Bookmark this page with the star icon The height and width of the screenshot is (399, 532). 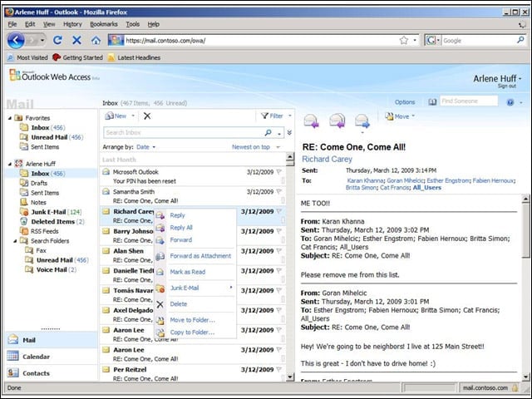click(403, 41)
